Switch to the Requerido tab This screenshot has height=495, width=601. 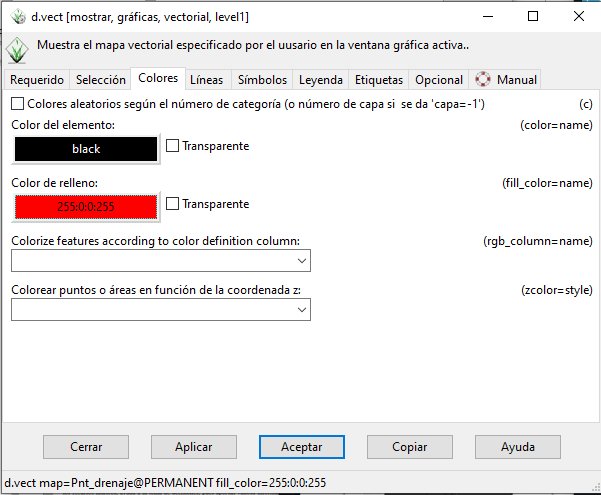[37, 80]
